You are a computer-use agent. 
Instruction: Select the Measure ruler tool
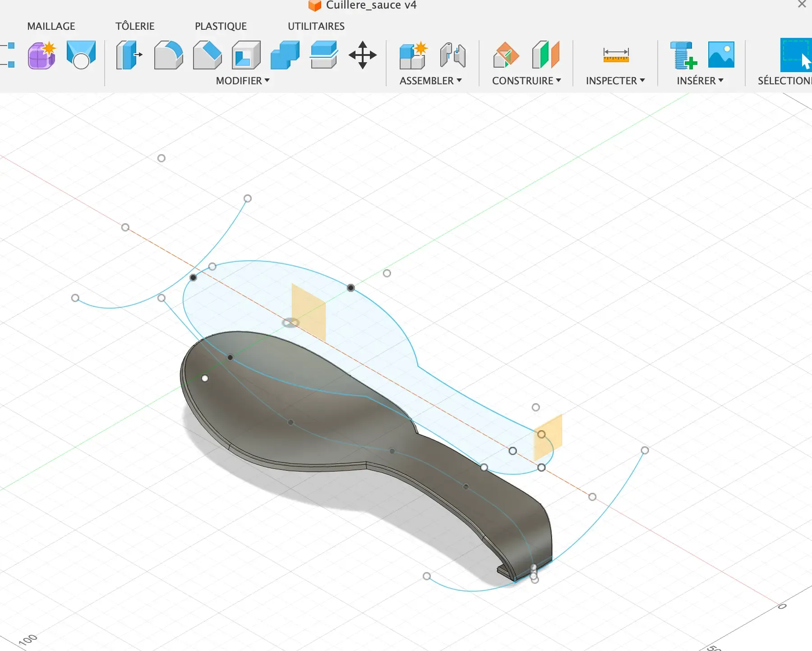point(616,55)
